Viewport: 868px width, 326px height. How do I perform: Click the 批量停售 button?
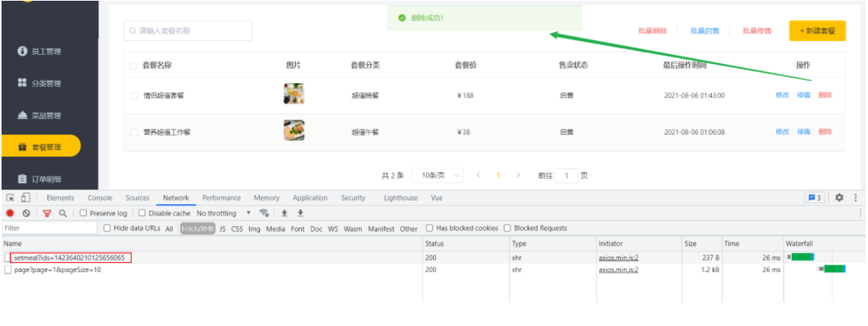click(757, 31)
